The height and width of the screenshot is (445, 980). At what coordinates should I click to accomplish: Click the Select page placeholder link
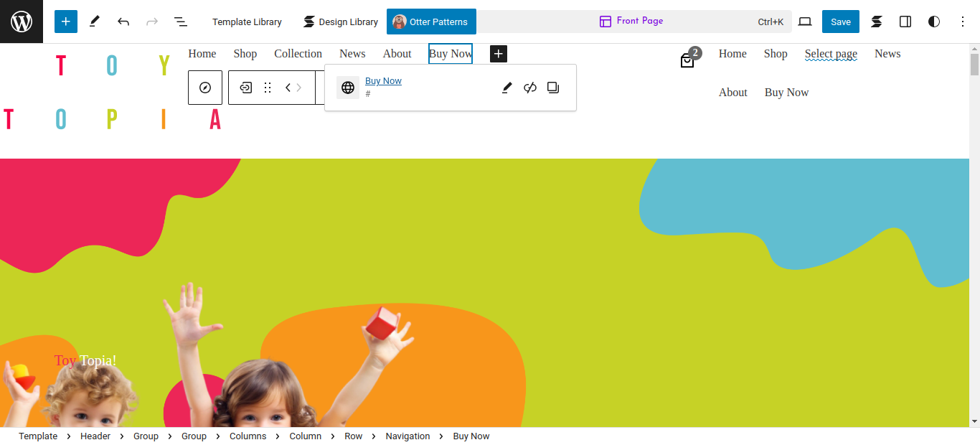(x=831, y=54)
